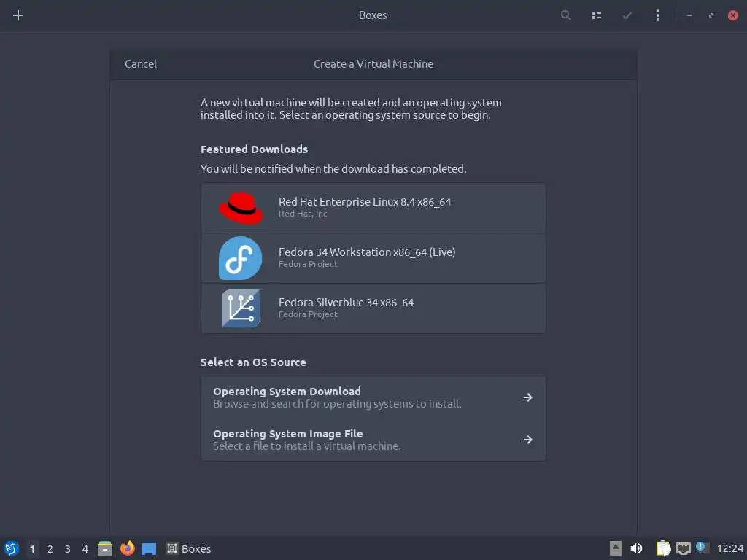Choose Fedora 34 Workstation x86_64 (Live)

pos(373,258)
